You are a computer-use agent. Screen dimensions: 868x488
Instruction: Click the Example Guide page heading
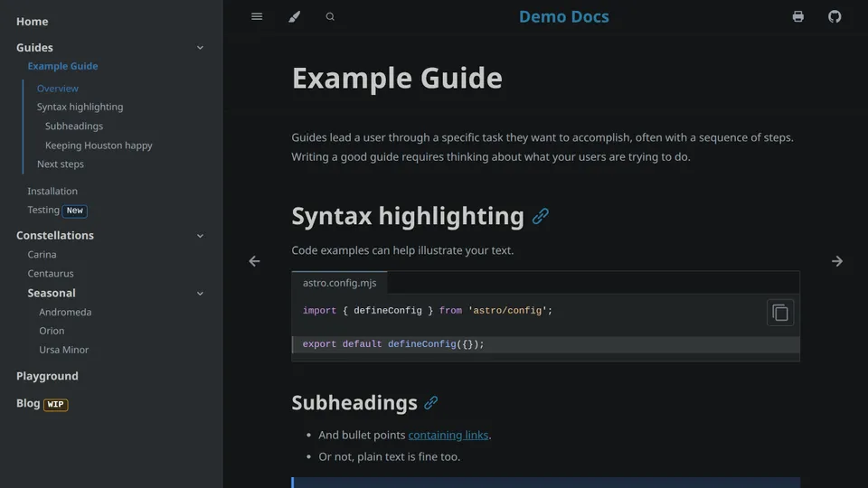pos(397,78)
